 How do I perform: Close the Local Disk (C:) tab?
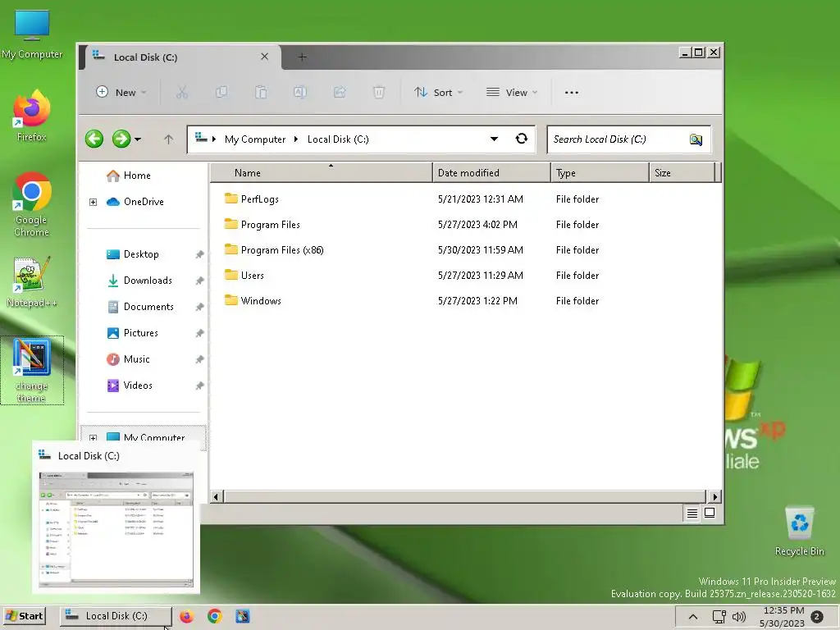pyautogui.click(x=265, y=57)
